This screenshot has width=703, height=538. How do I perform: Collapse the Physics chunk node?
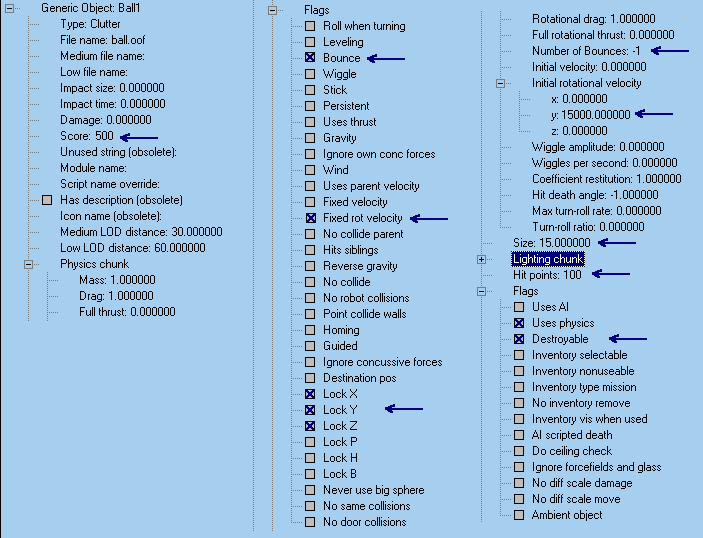29,264
